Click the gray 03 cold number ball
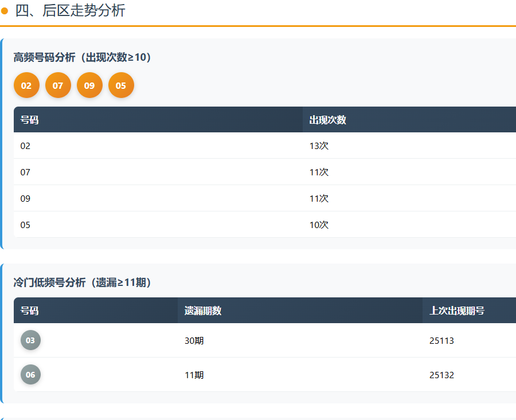Screen dimensions: 516x420 30,340
